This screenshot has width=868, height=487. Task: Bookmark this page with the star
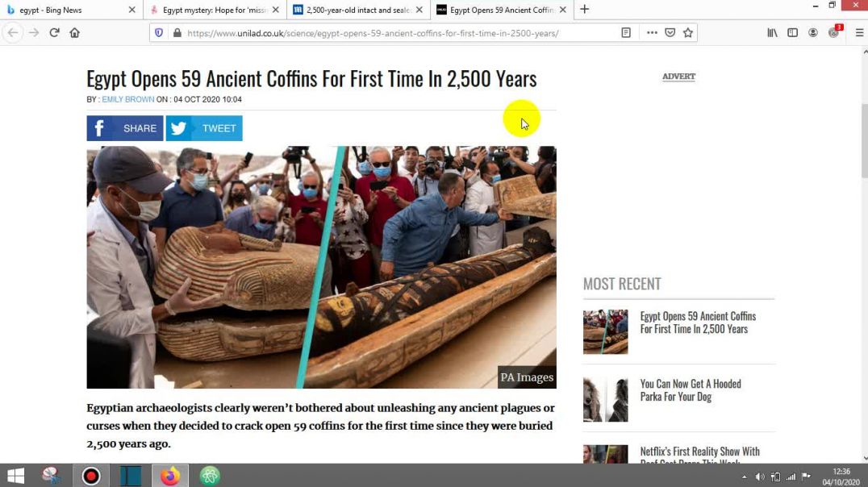point(688,32)
